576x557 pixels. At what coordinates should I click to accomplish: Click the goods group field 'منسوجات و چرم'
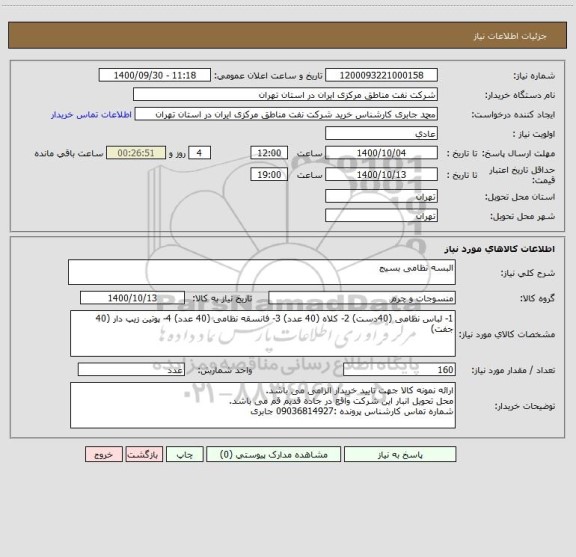click(x=362, y=298)
